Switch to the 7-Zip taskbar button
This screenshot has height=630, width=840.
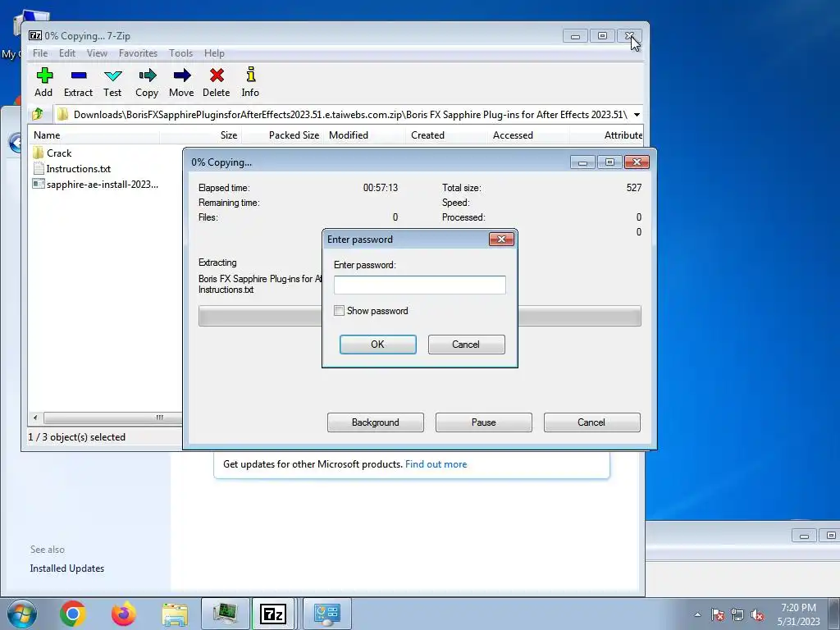[273, 614]
